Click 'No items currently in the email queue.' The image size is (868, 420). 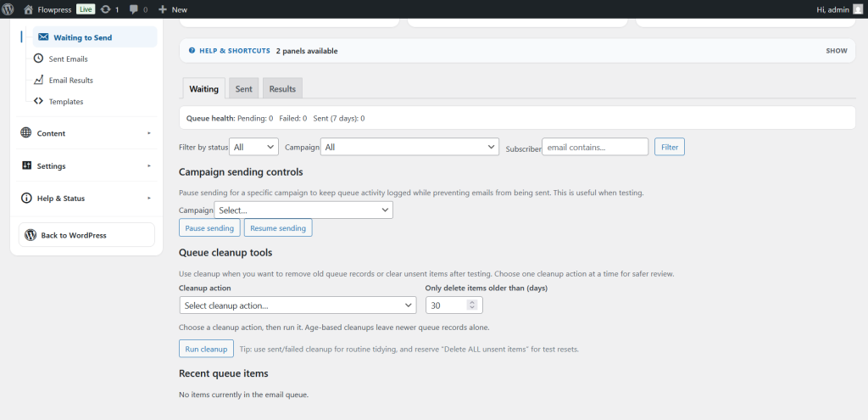point(243,395)
